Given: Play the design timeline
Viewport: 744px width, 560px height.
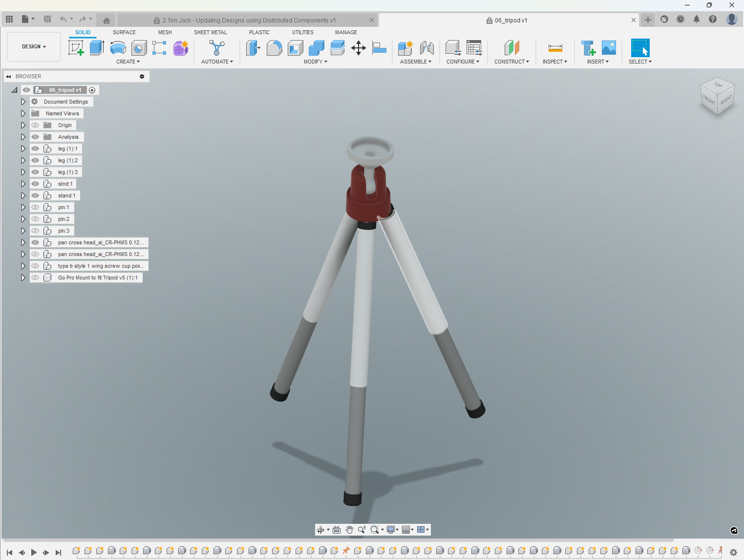Looking at the screenshot, I should [x=34, y=552].
